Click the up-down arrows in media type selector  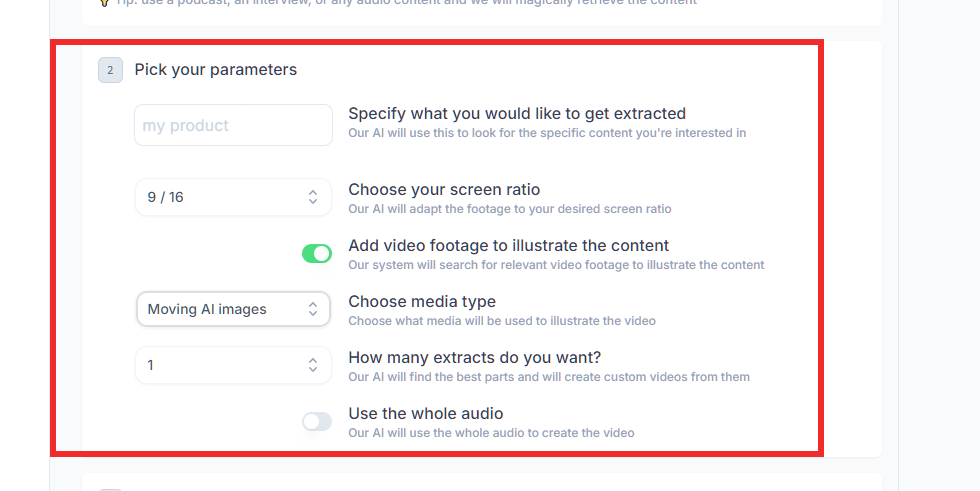tap(313, 309)
